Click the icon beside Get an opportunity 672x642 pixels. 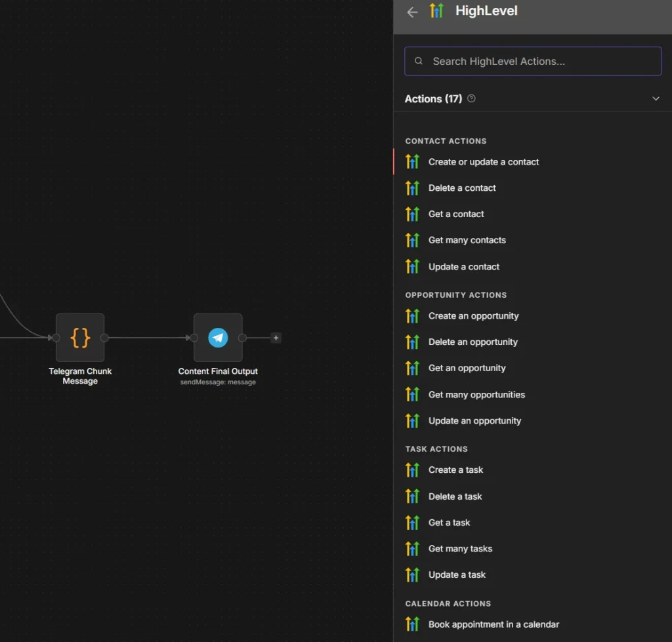[412, 369]
